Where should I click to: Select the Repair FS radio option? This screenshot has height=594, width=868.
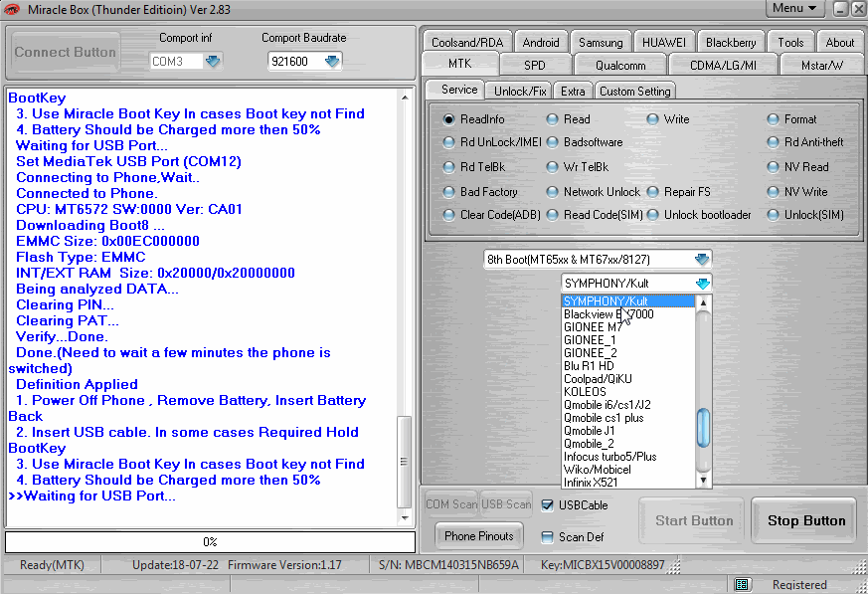pos(652,192)
